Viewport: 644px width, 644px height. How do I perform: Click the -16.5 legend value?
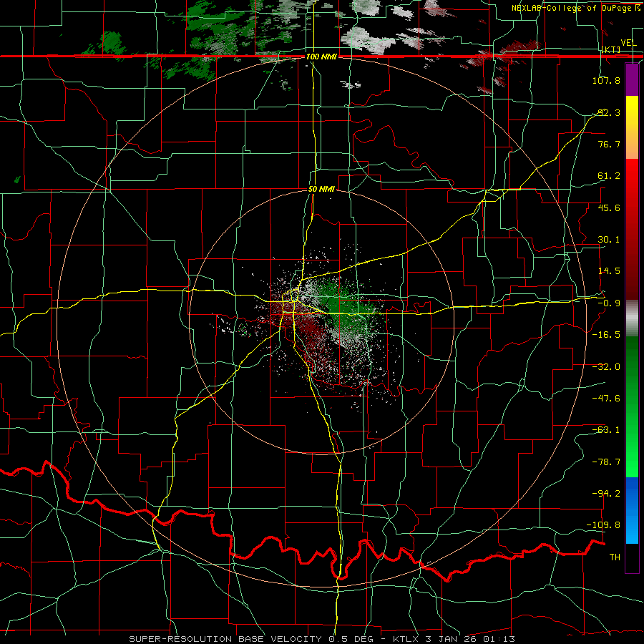pos(606,335)
